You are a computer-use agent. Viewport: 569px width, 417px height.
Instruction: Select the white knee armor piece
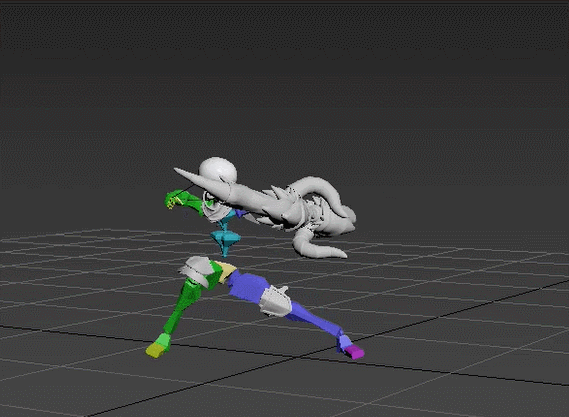[276, 301]
